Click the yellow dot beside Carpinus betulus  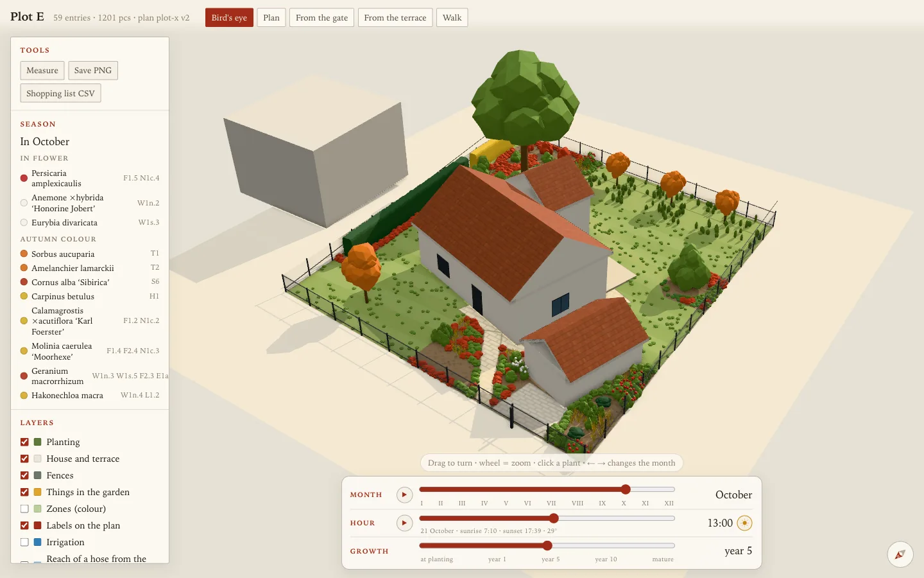pos(24,296)
